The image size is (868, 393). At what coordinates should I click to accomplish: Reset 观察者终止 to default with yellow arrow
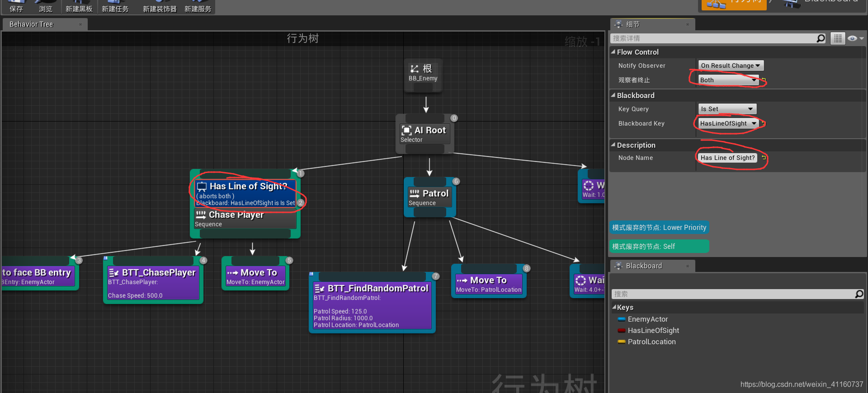click(x=764, y=80)
